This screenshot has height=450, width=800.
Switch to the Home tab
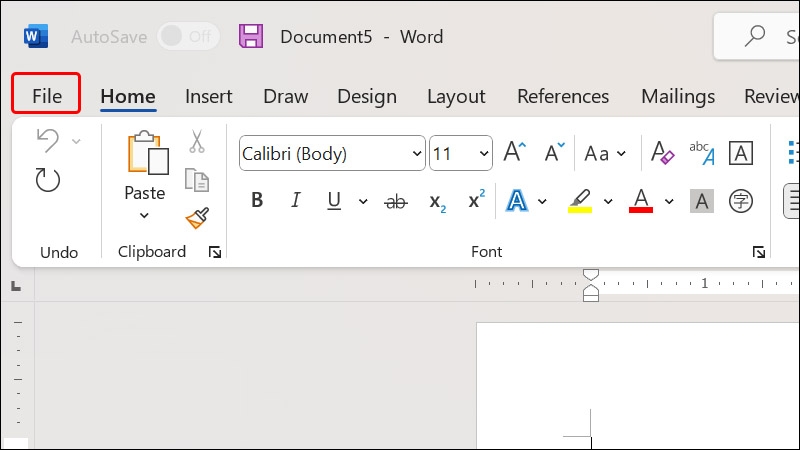point(128,96)
